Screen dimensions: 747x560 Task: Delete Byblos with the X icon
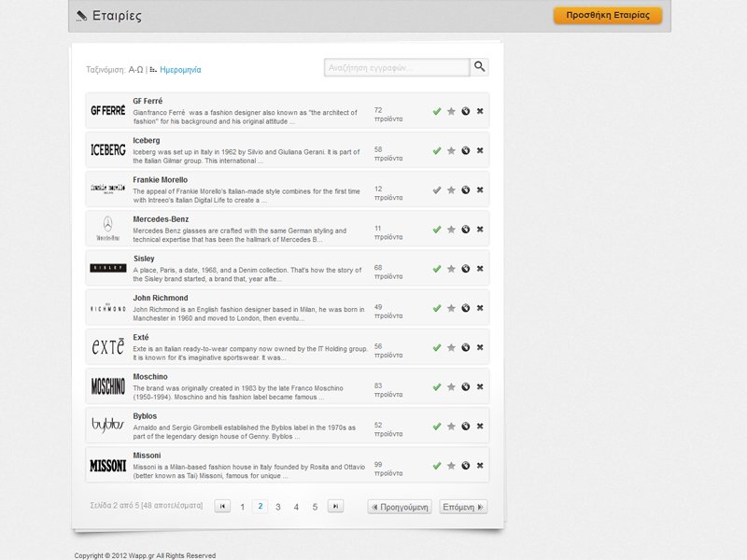(480, 427)
